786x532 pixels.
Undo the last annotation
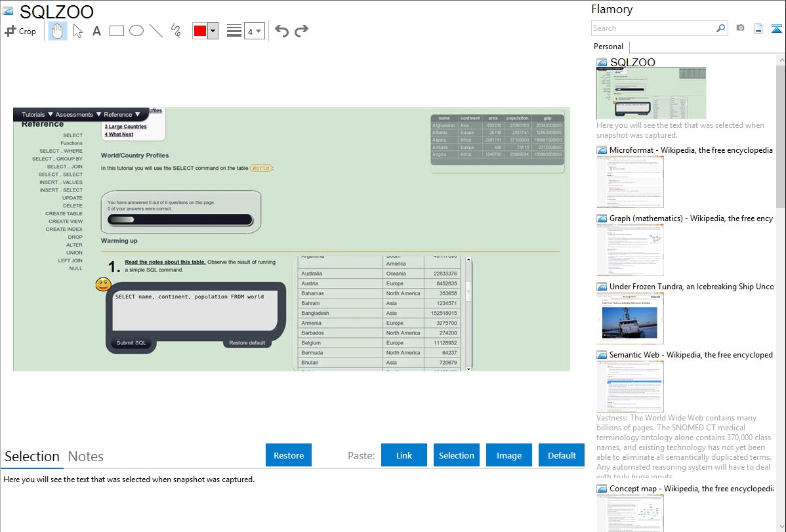coord(281,31)
